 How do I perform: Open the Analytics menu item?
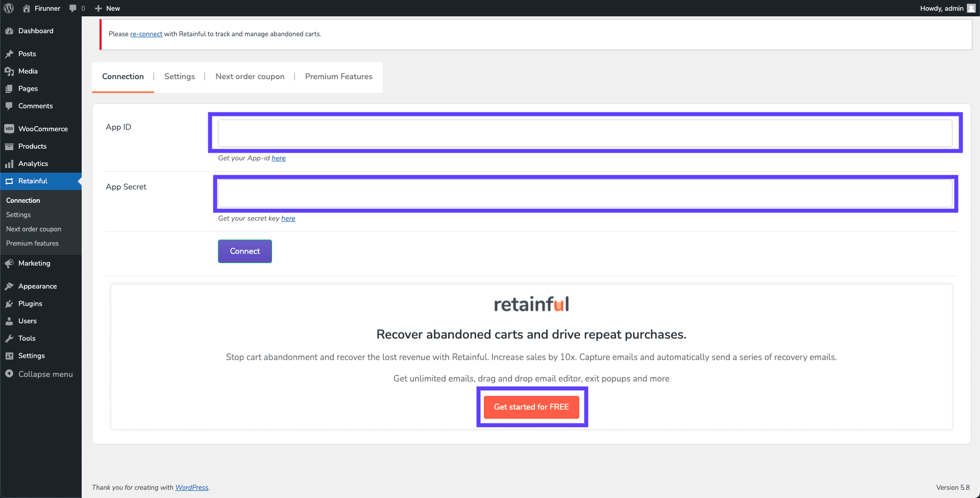coord(41,164)
